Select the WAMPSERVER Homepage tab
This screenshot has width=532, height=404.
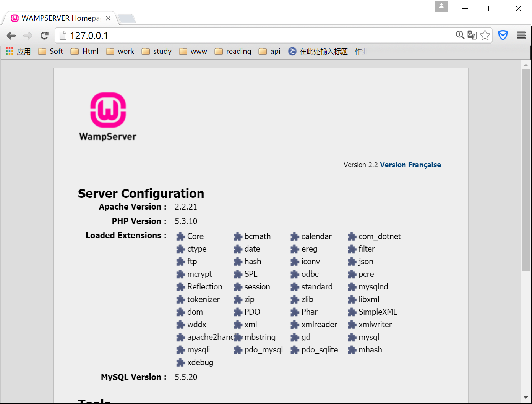coord(57,18)
